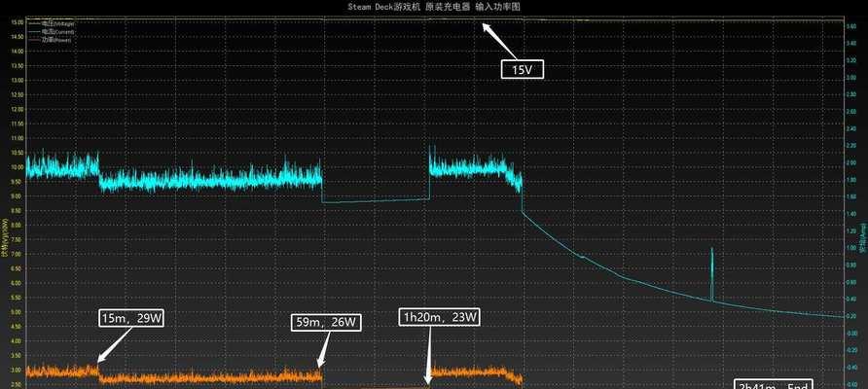Viewport: 868px width, 389px height.
Task: Click the 3.60 tick on the right current axis
Action: (853, 25)
